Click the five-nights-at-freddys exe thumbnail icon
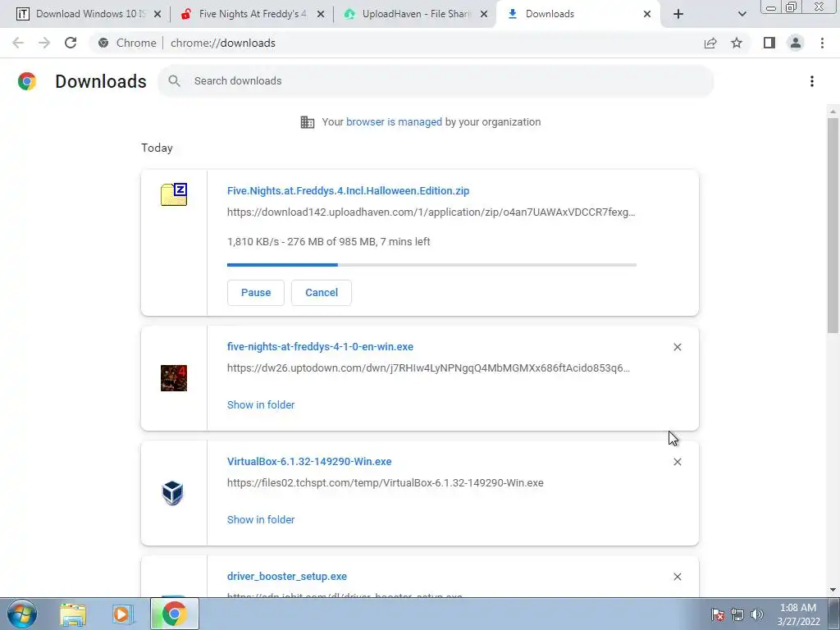 tap(174, 377)
